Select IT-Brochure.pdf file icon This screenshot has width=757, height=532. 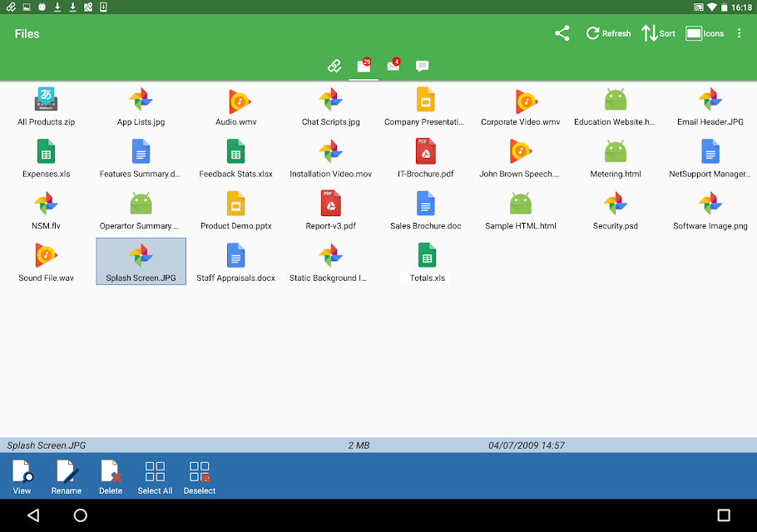425,151
